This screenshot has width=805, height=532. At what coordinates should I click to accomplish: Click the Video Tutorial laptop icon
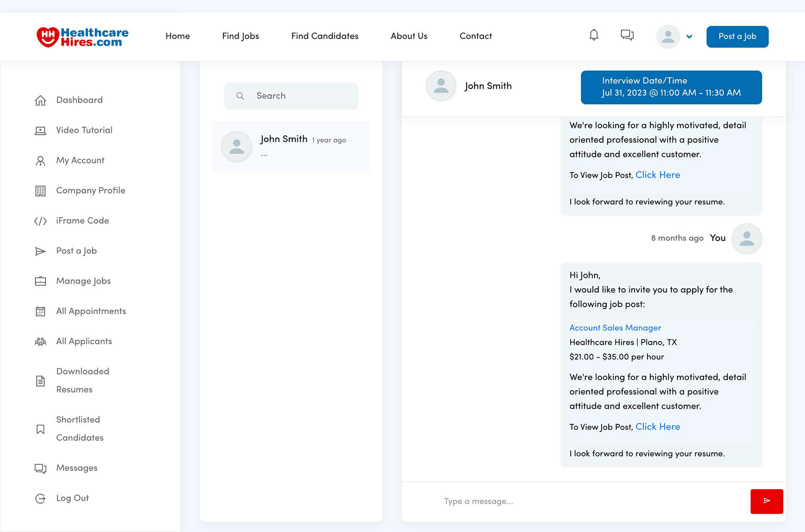[40, 131]
